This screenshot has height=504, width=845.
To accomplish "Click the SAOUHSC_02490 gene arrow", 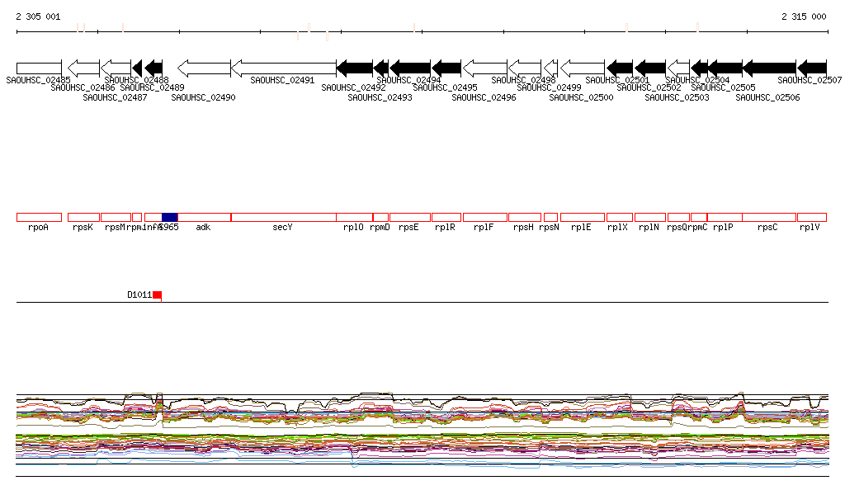I will tap(204, 67).
